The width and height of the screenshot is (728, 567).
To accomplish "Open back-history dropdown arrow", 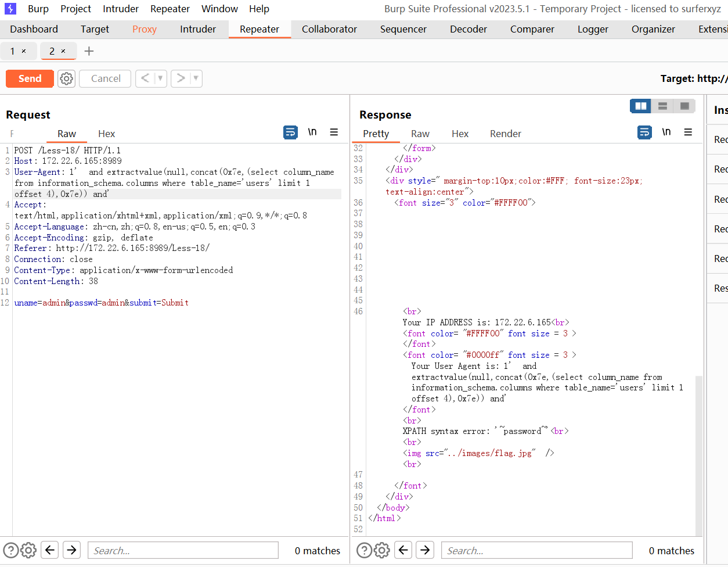I will tap(160, 78).
